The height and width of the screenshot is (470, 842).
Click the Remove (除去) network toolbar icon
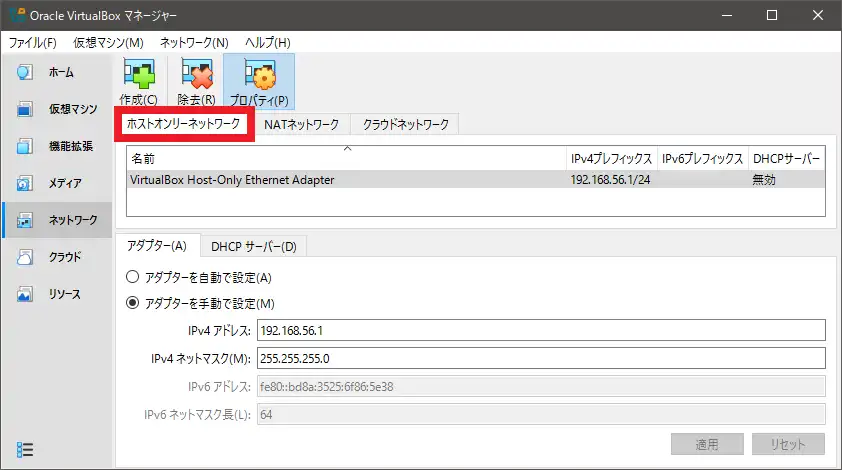[197, 82]
